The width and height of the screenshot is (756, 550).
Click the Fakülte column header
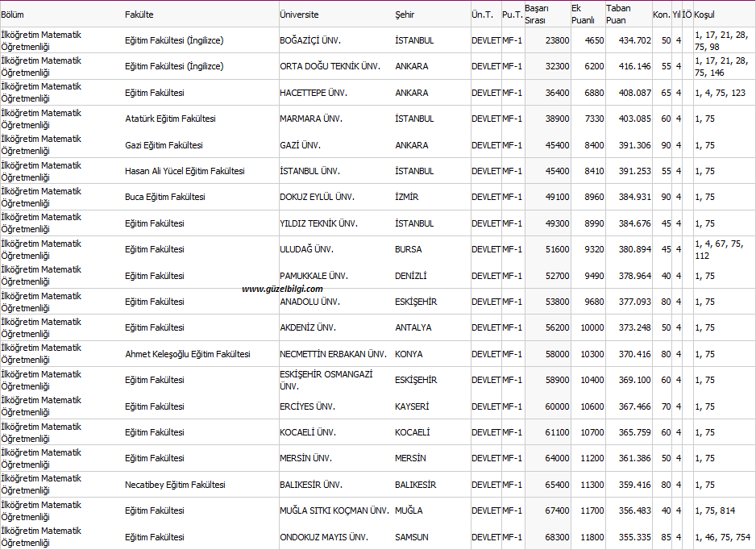(139, 15)
